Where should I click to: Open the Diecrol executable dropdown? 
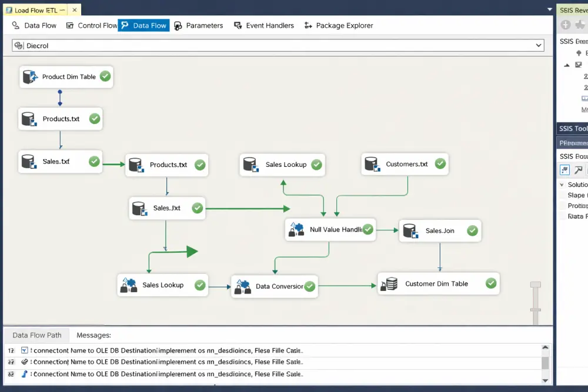(539, 45)
